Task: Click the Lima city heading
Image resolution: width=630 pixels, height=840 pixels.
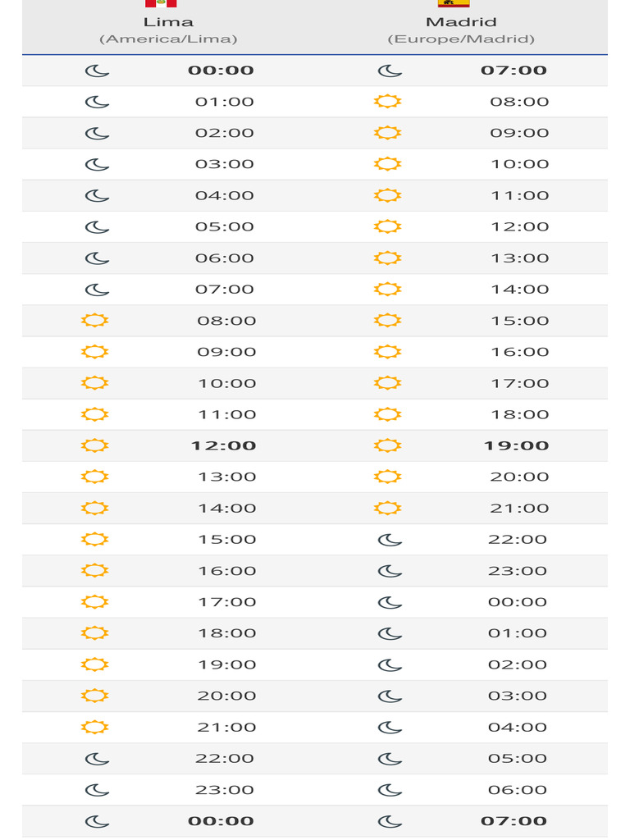Action: (168, 22)
